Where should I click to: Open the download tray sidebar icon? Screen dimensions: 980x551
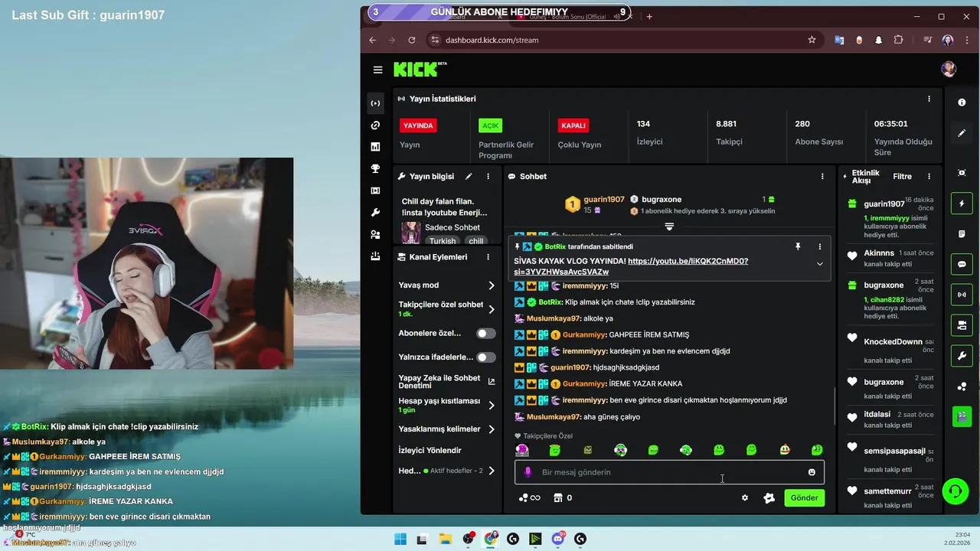pyautogui.click(x=375, y=256)
